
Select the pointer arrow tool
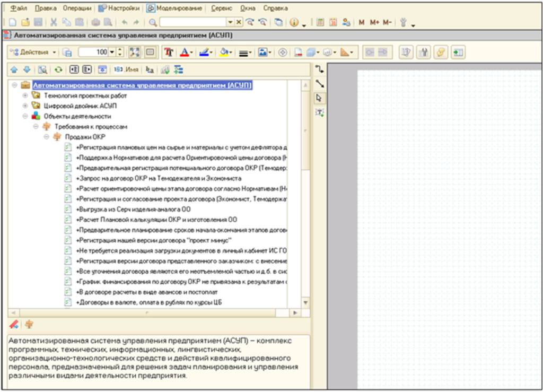pyautogui.click(x=319, y=98)
